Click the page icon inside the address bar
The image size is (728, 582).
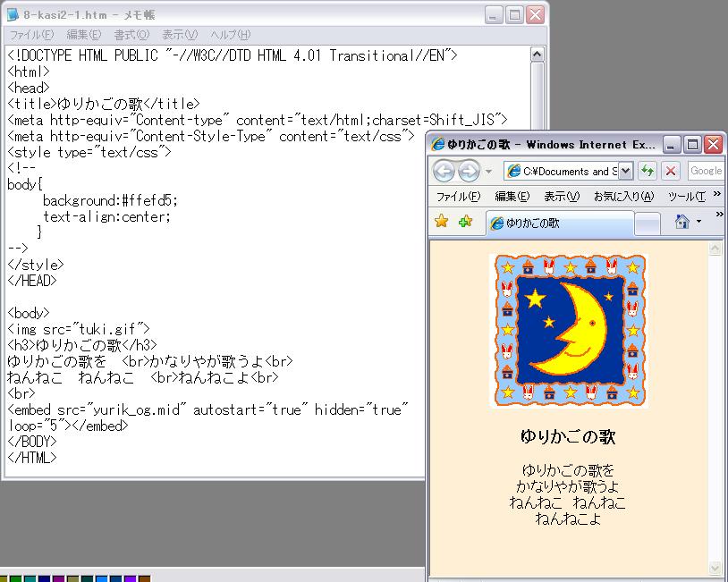513,171
